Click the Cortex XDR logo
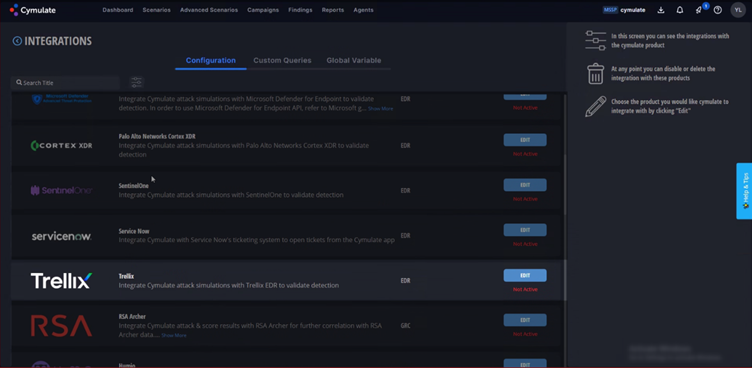752x368 pixels. coord(61,145)
